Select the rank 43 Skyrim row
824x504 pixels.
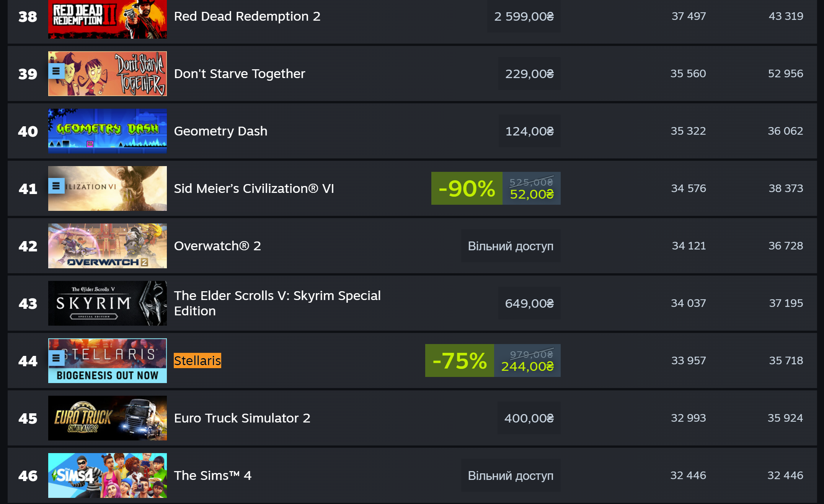tap(412, 303)
